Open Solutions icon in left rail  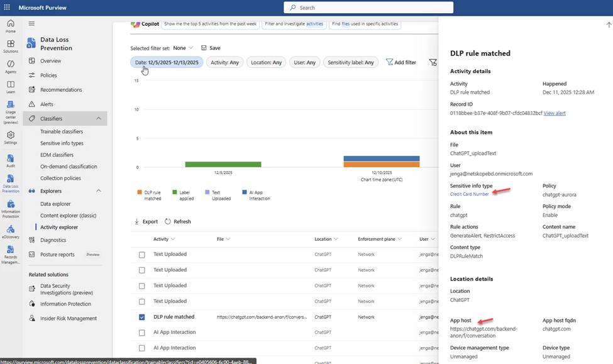11,43
